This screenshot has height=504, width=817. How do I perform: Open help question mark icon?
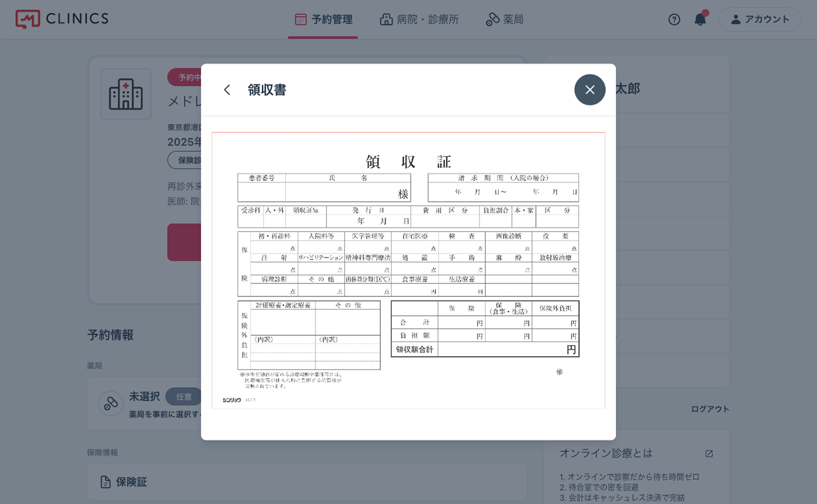click(674, 19)
